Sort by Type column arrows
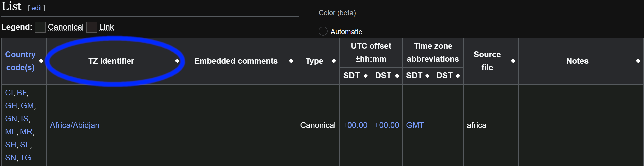Screen dimensions: 644x166 tap(334, 61)
